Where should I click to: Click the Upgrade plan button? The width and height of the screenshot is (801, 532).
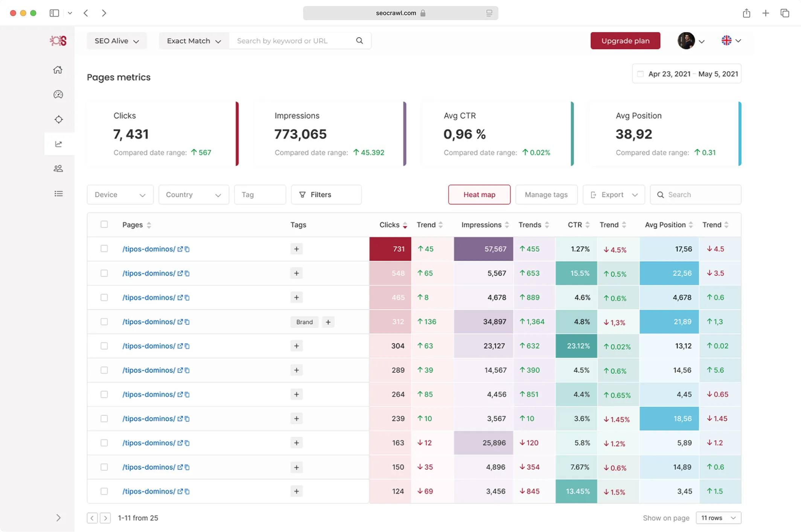(625, 41)
